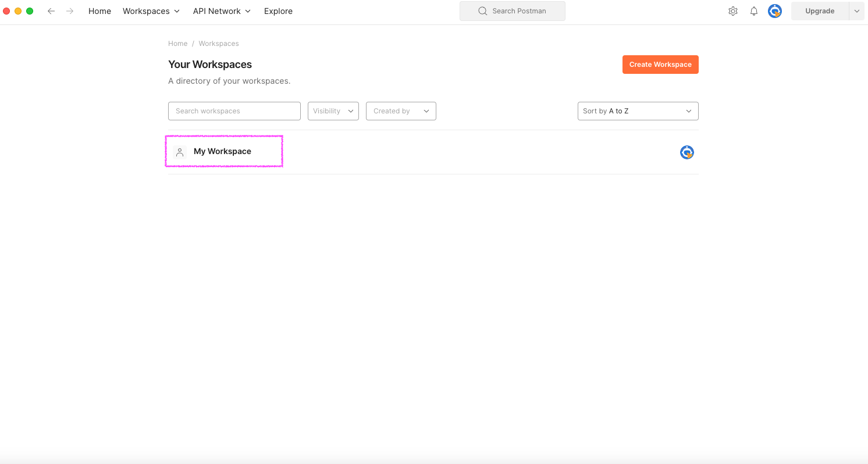The width and height of the screenshot is (868, 464).
Task: Go to Home in top navigation
Action: coord(99,11)
